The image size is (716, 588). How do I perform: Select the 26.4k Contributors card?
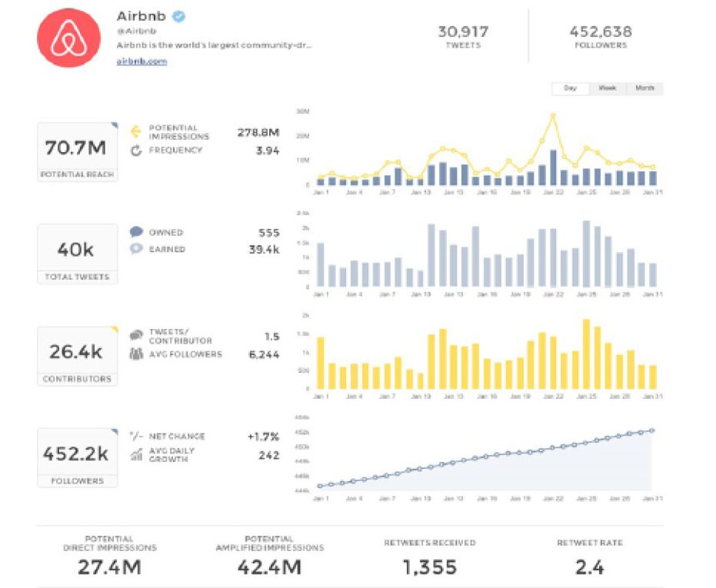[77, 356]
